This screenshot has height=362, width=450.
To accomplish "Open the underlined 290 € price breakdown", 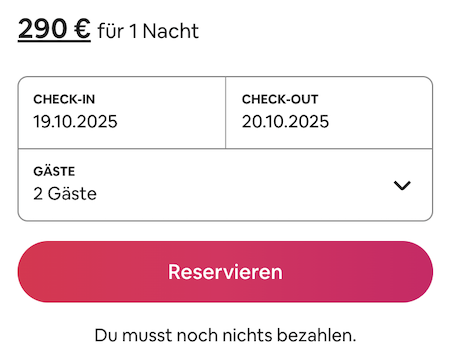I will (x=54, y=29).
